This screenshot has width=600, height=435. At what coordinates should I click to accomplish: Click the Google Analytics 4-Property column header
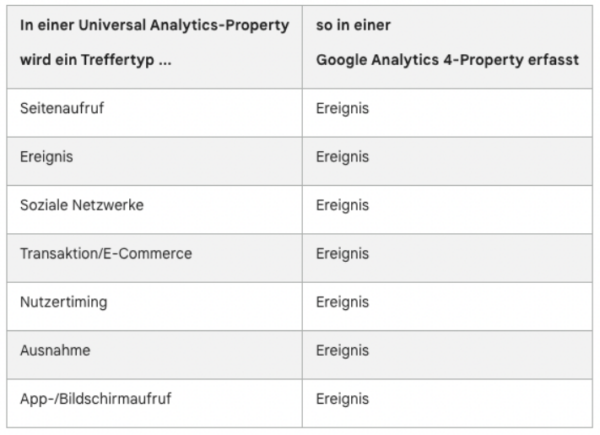[x=447, y=47]
